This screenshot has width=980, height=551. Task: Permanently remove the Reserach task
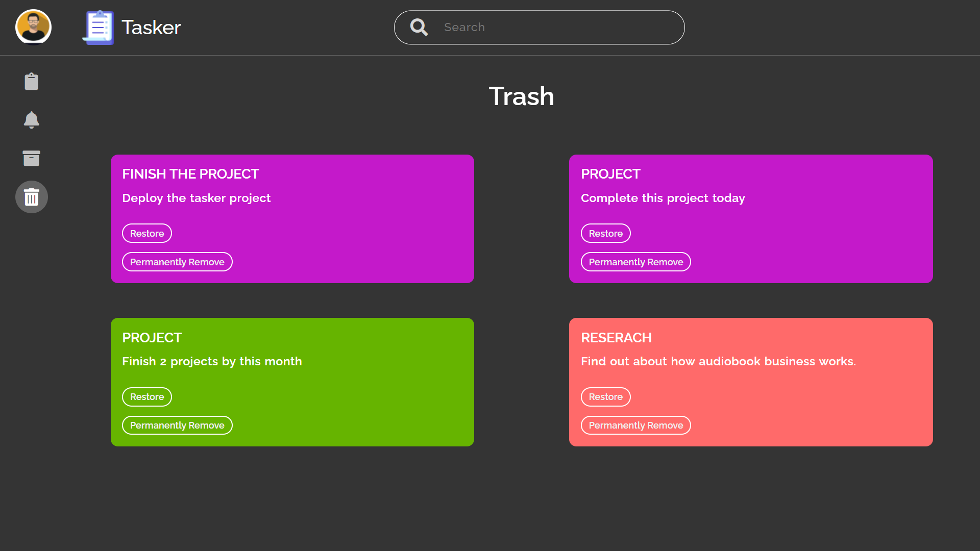636,425
